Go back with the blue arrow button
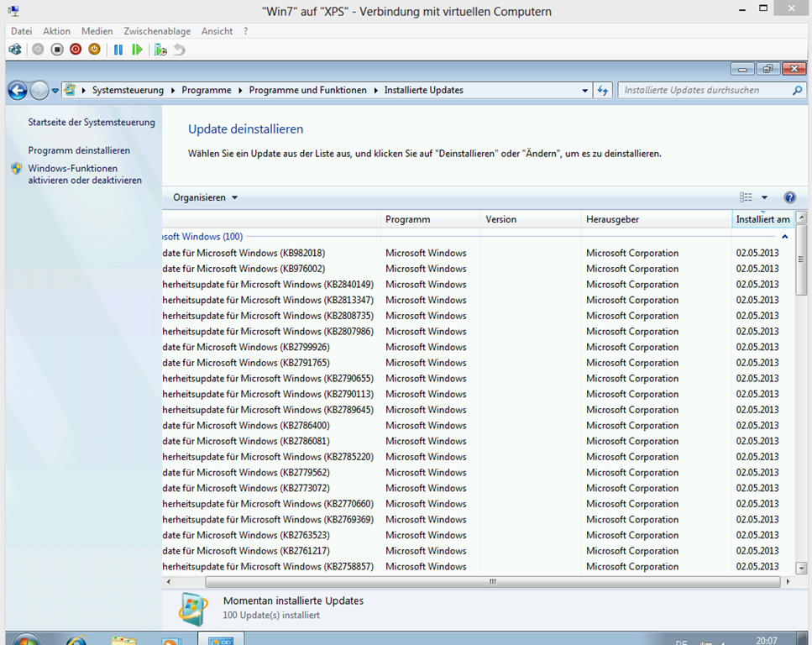812x645 pixels. [18, 91]
